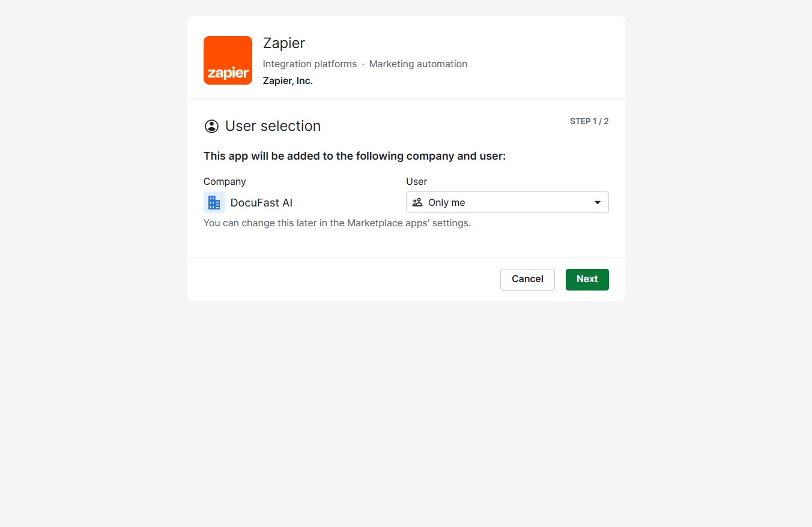Image resolution: width=812 pixels, height=527 pixels.
Task: Click the people icon in the User dropdown
Action: pos(417,202)
